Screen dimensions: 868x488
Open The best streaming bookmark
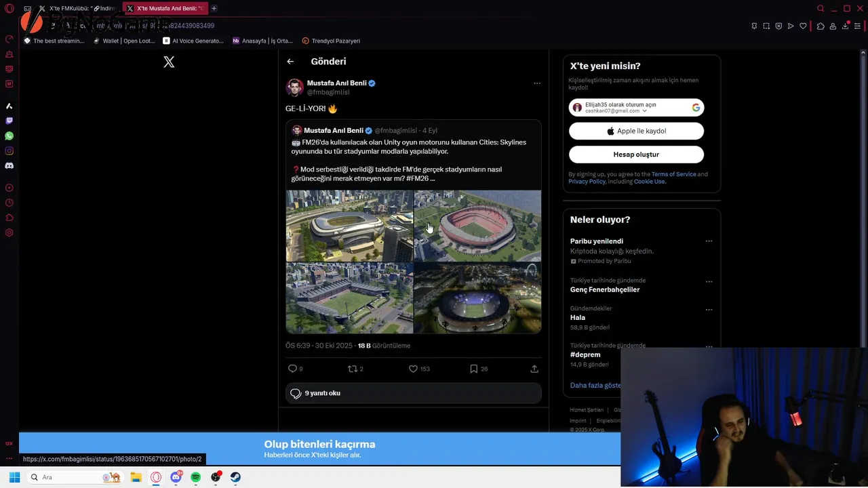click(x=54, y=41)
